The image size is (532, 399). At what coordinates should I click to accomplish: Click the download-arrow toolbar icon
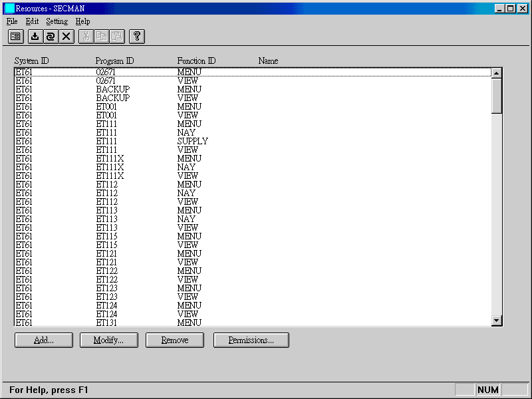tap(35, 37)
